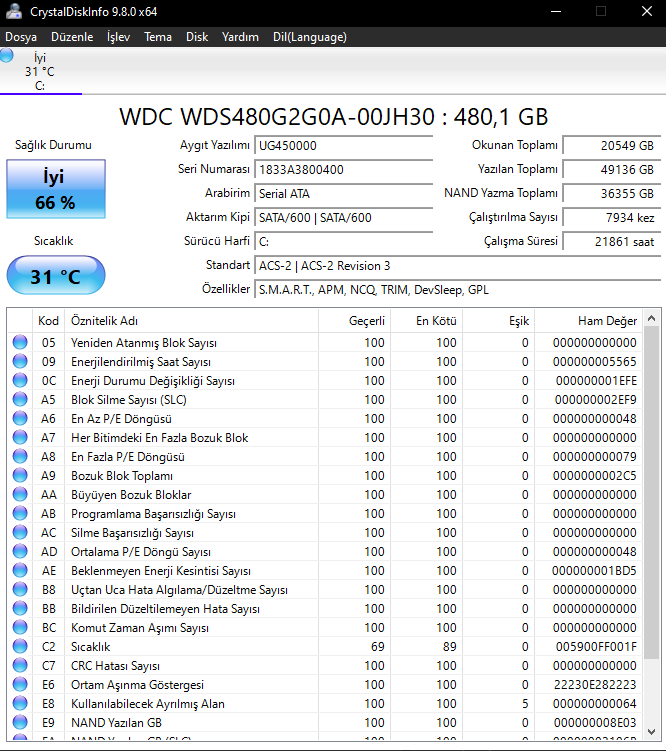Click the status icon for row A5
The height and width of the screenshot is (751, 666).
[20, 399]
